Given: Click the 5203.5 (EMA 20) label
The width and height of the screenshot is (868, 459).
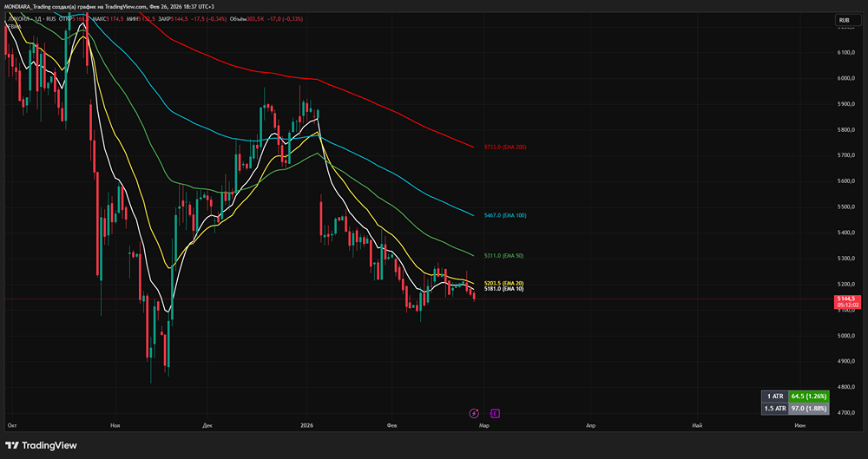Looking at the screenshot, I should [503, 283].
